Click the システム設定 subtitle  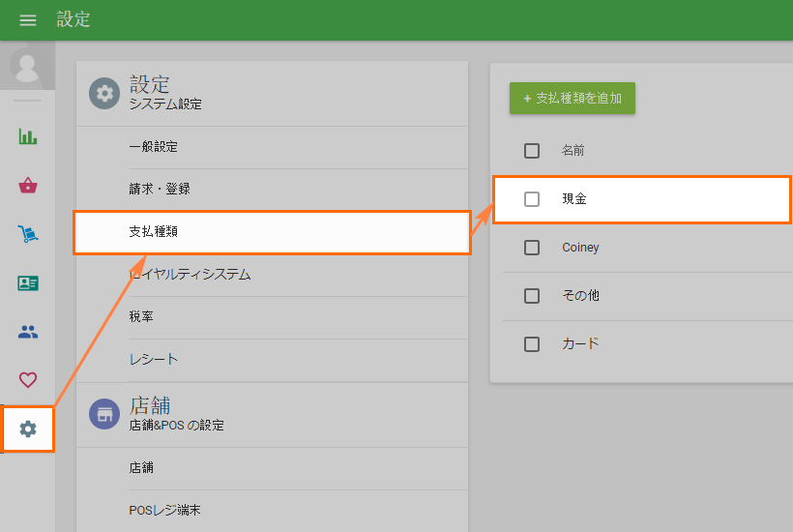[x=165, y=104]
